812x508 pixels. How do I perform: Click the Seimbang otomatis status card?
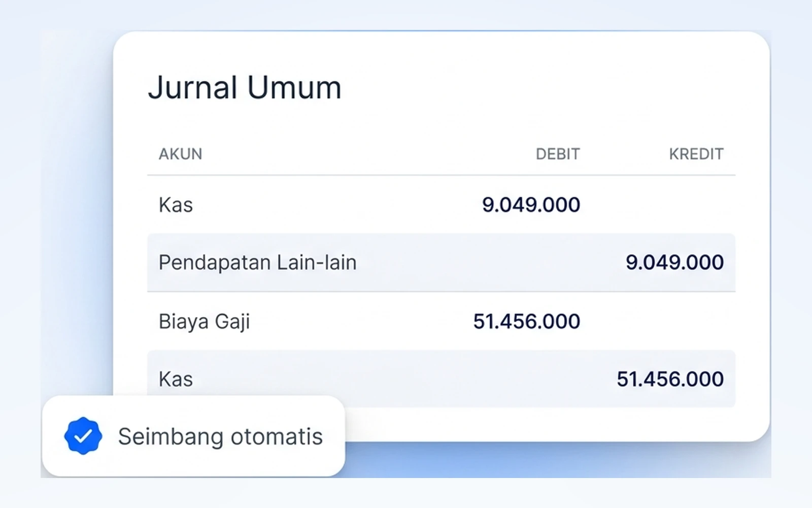pyautogui.click(x=193, y=436)
